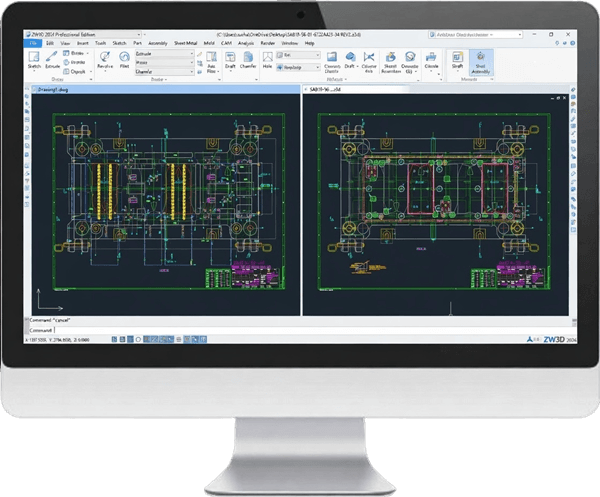Switch to the Assembly ribbon tab

158,44
